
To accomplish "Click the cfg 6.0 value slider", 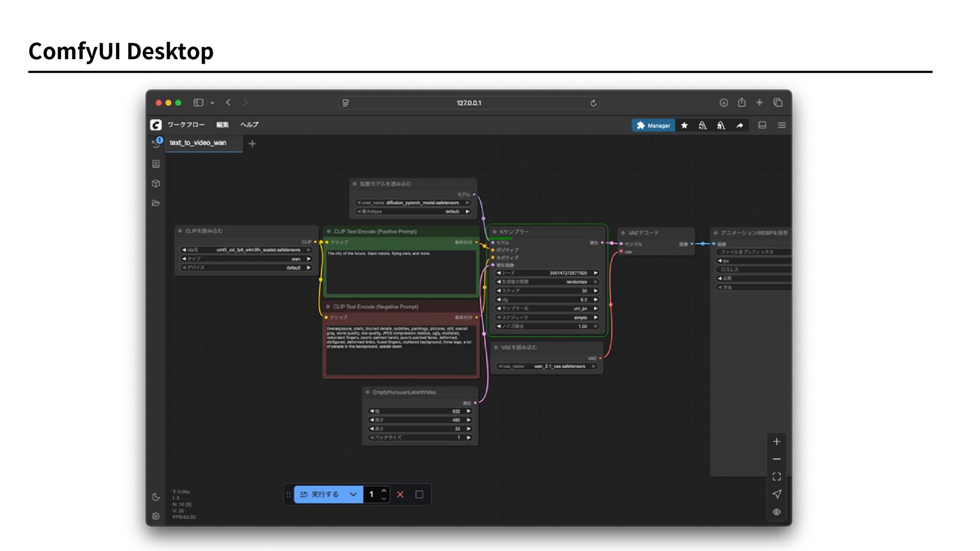I will pos(547,299).
